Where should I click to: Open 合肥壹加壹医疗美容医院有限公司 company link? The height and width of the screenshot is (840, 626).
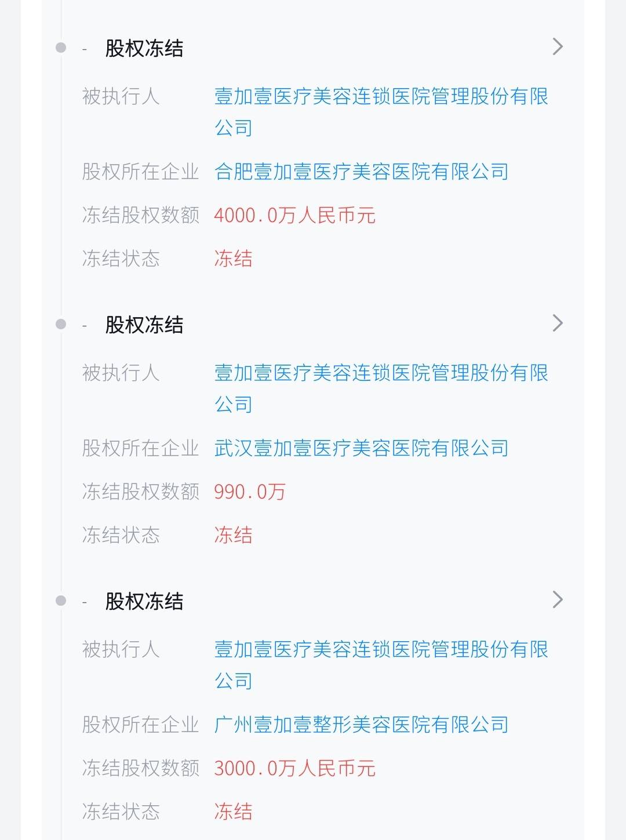(361, 172)
